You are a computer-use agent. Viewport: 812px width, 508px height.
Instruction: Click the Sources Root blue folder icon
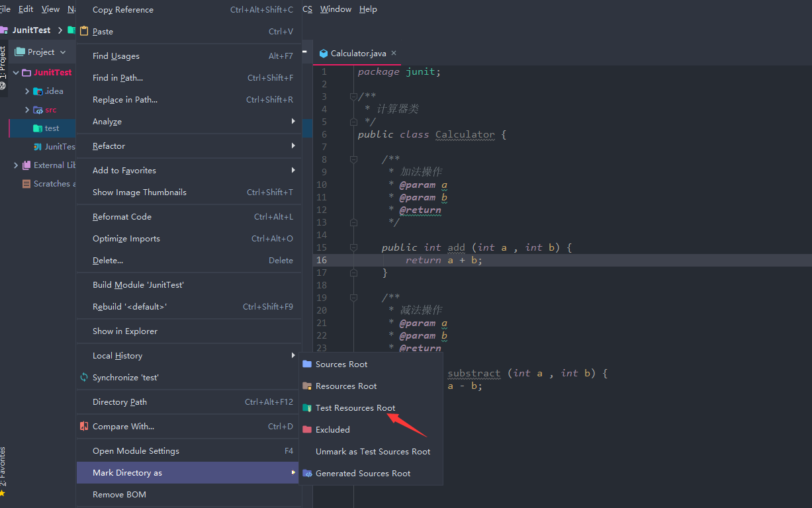[307, 364]
